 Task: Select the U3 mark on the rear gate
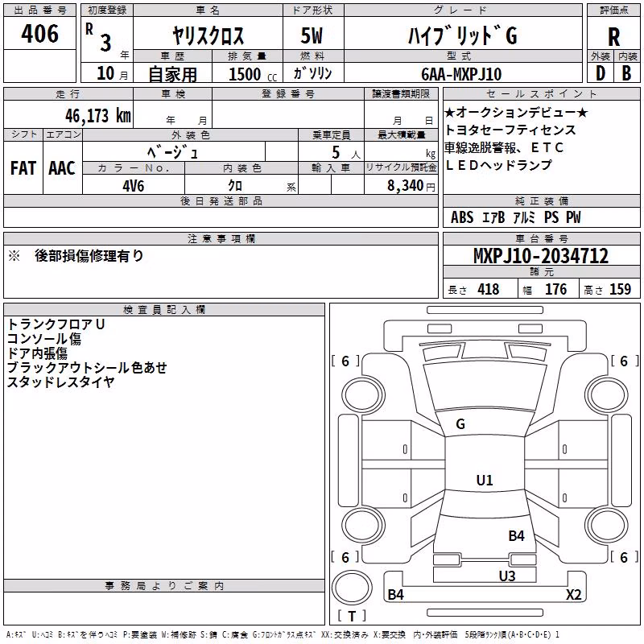(507, 576)
